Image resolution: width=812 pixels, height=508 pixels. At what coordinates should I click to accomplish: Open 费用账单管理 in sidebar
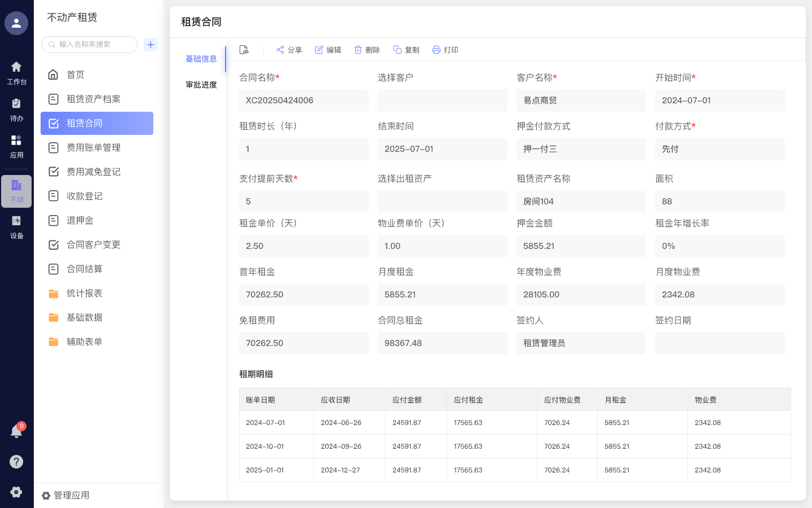[x=94, y=148]
